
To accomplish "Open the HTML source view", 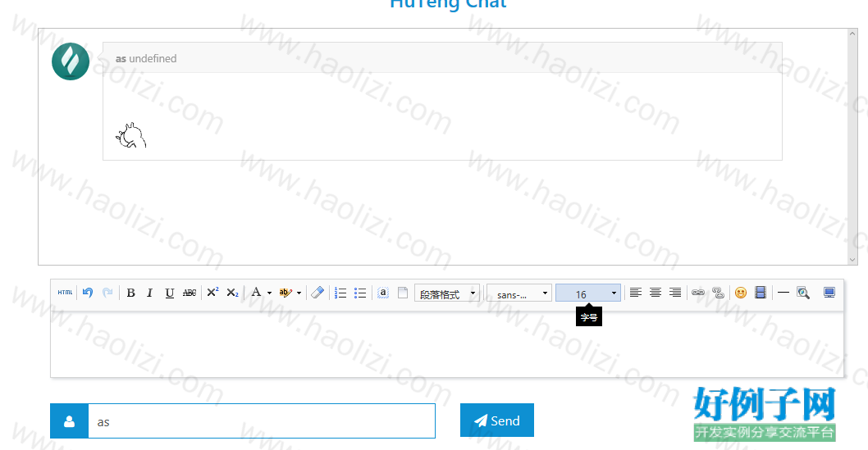I will [x=65, y=293].
